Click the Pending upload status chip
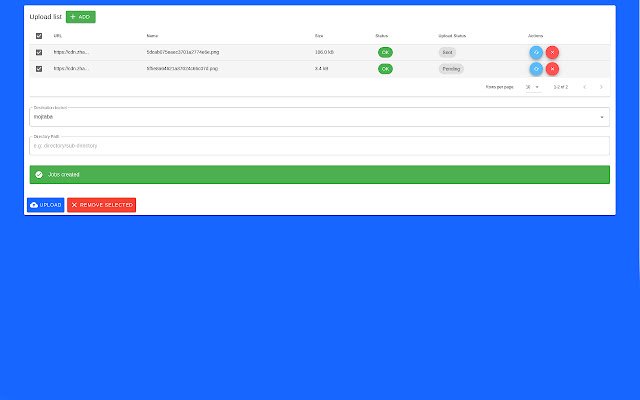The width and height of the screenshot is (640, 400). 451,69
